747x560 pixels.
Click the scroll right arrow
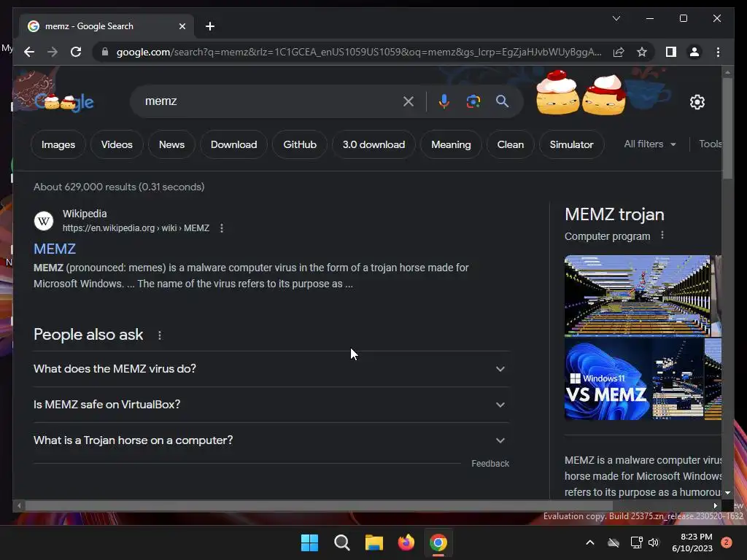[x=716, y=506]
